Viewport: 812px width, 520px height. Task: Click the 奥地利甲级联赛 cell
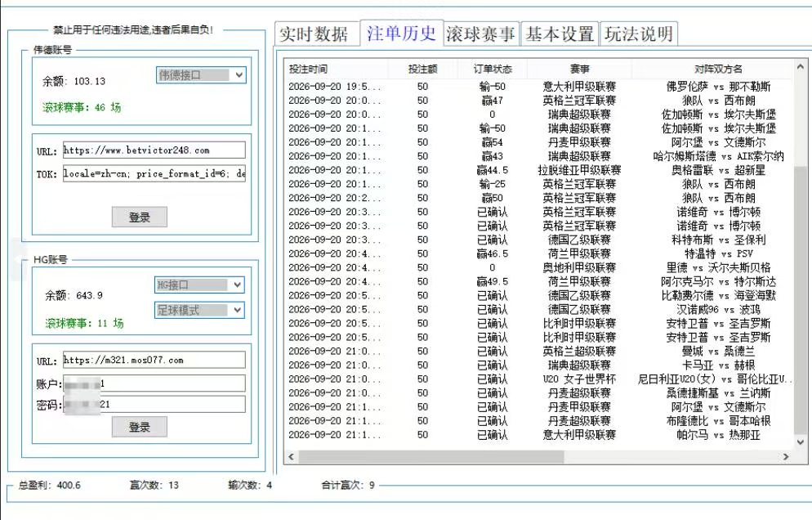tap(579, 267)
